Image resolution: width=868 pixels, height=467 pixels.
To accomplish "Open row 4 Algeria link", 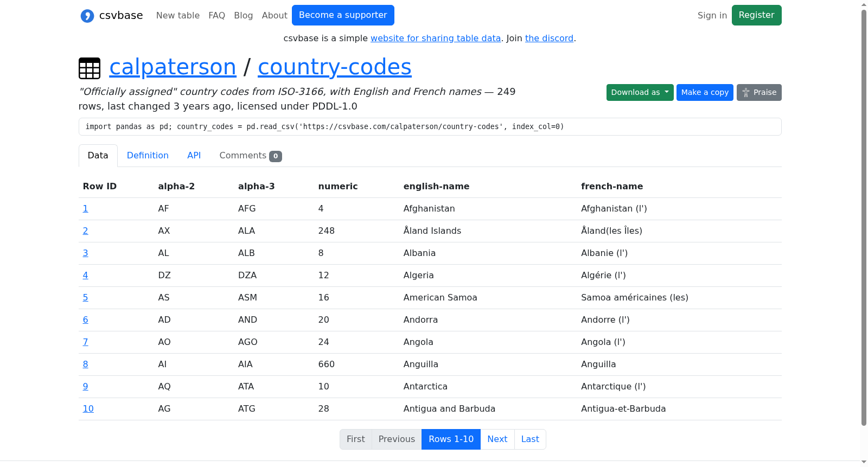I will (86, 275).
